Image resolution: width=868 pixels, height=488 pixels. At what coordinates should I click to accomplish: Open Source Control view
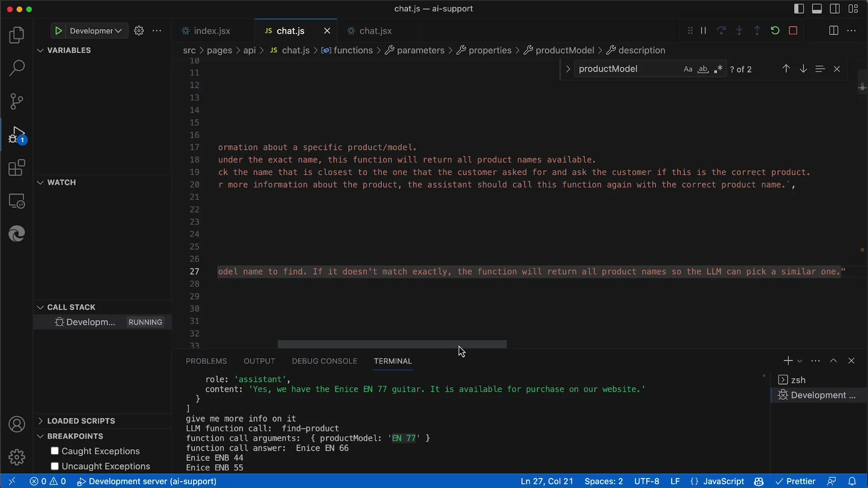(x=17, y=101)
